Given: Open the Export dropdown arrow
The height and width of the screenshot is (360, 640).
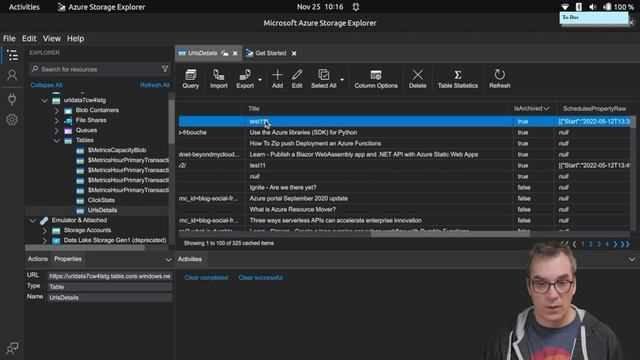Looking at the screenshot, I should 260,80.
